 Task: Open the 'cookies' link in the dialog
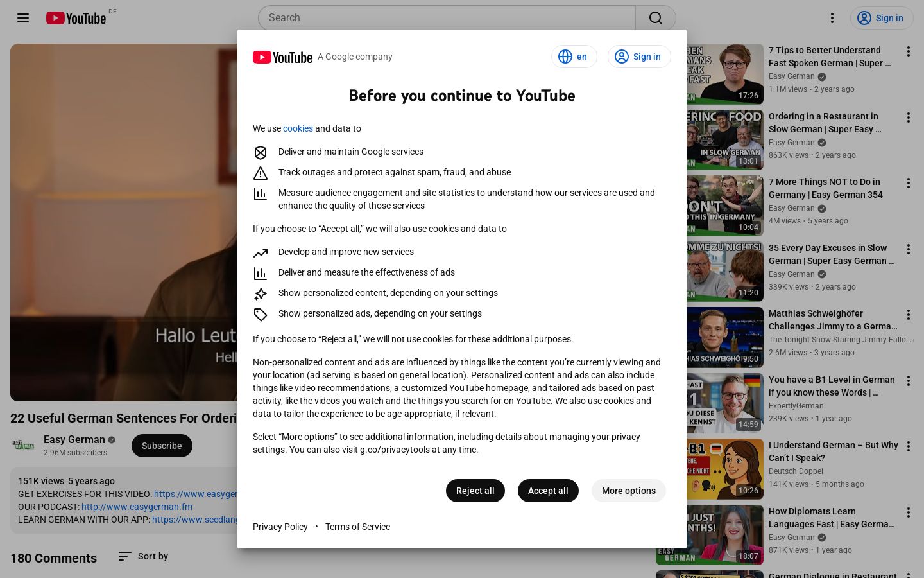(x=298, y=128)
